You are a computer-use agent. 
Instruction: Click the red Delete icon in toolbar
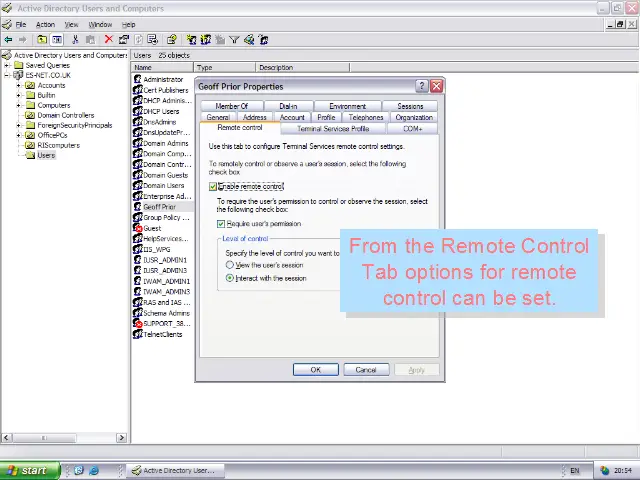(109, 40)
